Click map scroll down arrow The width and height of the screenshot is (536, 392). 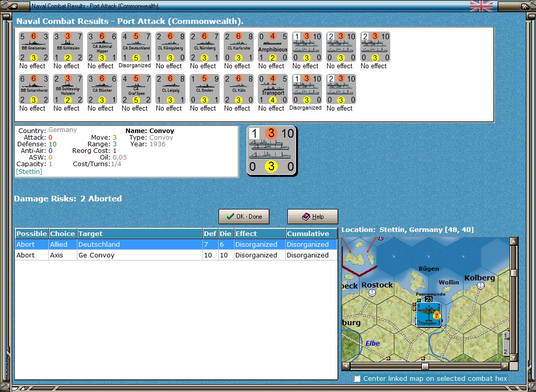(514, 358)
